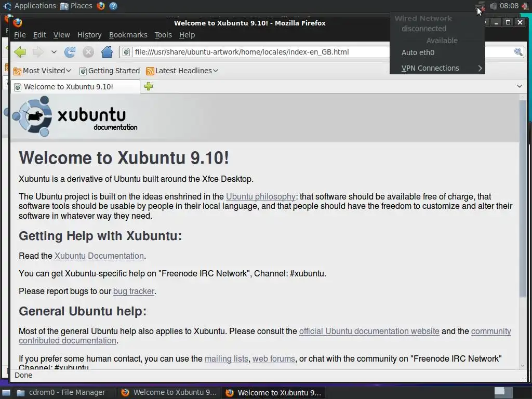Click the search magnifier icon

tap(518, 52)
